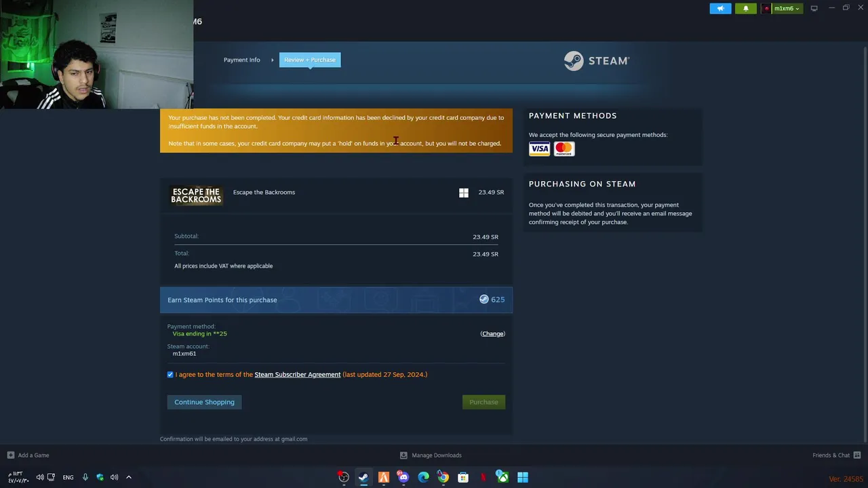The width and height of the screenshot is (868, 488).
Task: Click the Friends & Chat icon
Action: point(856,455)
